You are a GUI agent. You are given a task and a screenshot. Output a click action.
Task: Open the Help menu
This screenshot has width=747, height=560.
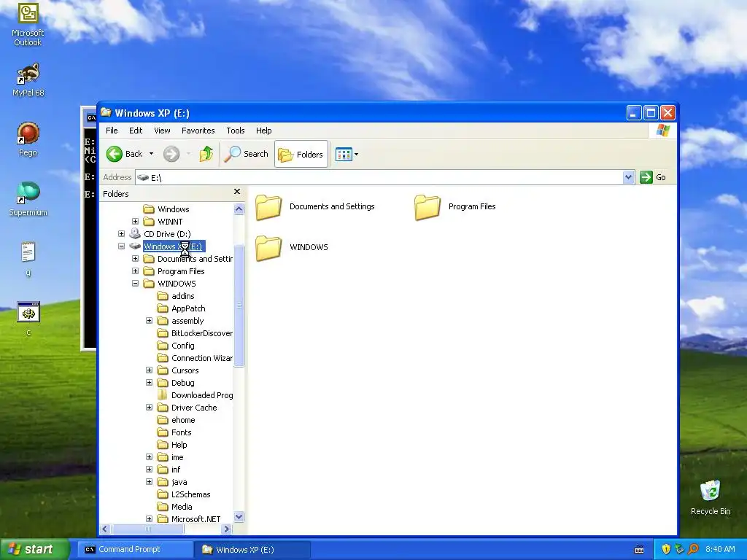point(263,131)
